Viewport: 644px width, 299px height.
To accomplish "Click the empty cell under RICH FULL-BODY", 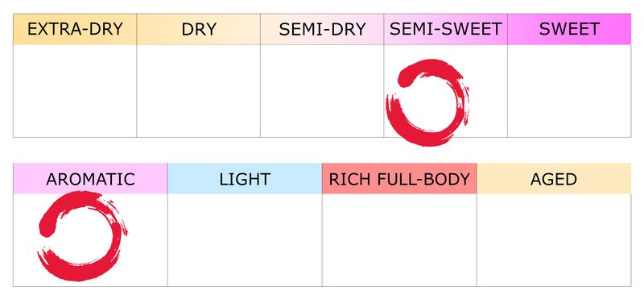I will (x=399, y=240).
